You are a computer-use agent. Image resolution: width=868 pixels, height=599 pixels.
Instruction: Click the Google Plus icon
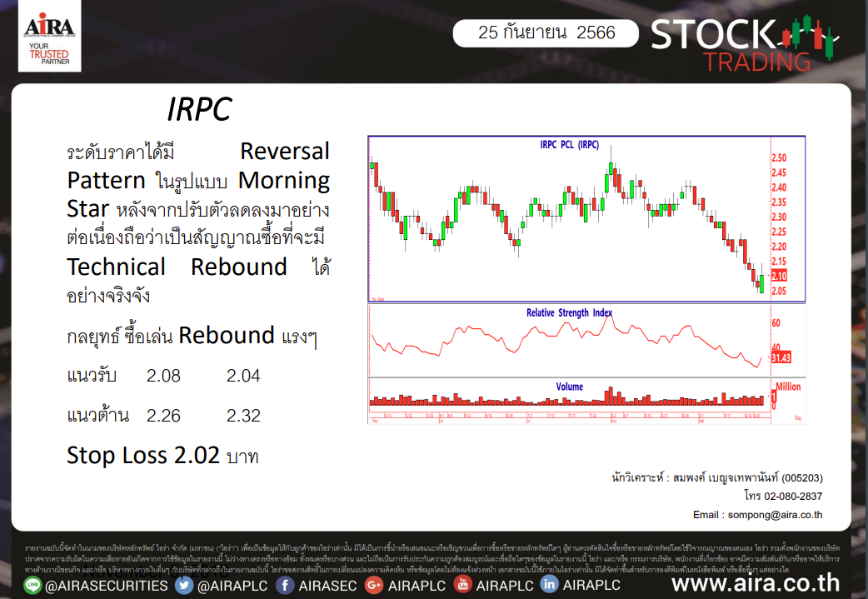374,585
